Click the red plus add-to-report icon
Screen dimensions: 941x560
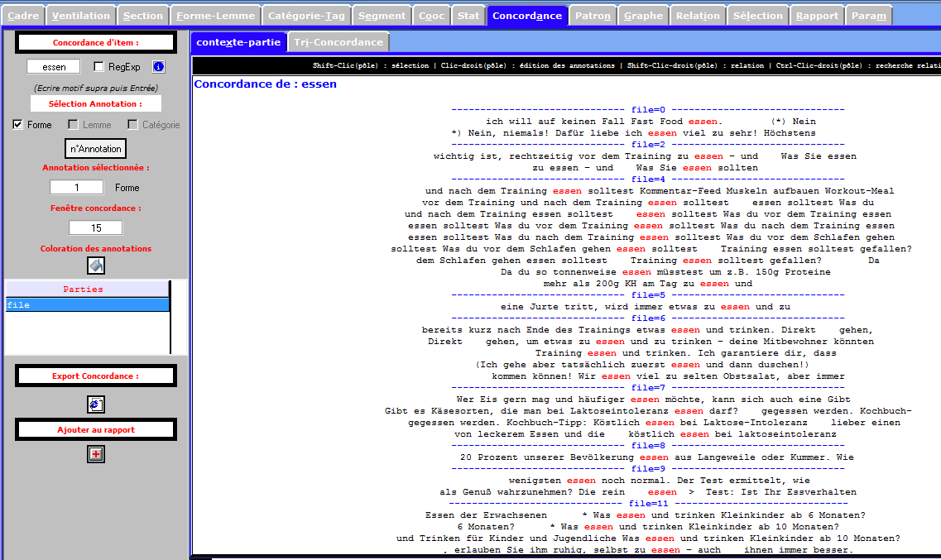point(96,454)
